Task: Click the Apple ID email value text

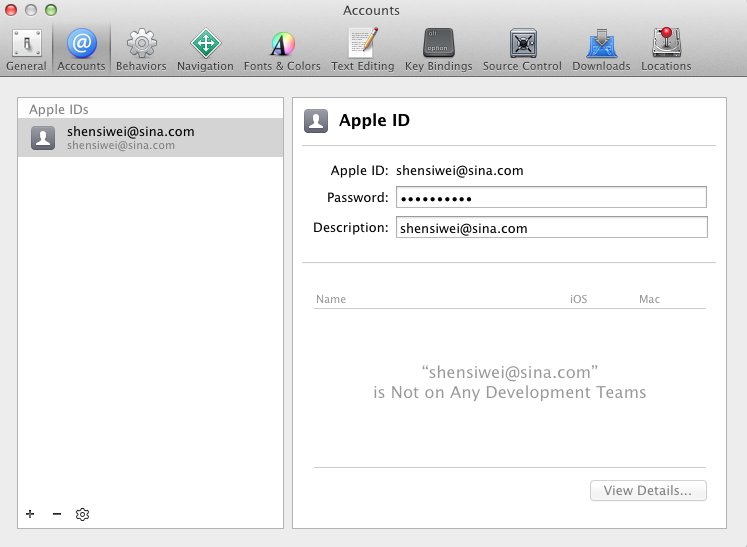Action: 460,171
